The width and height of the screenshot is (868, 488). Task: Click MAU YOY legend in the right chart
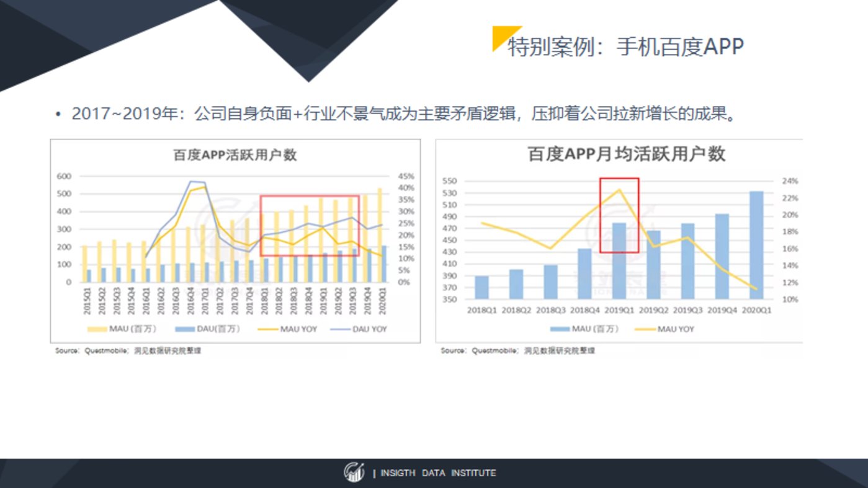[x=666, y=329]
